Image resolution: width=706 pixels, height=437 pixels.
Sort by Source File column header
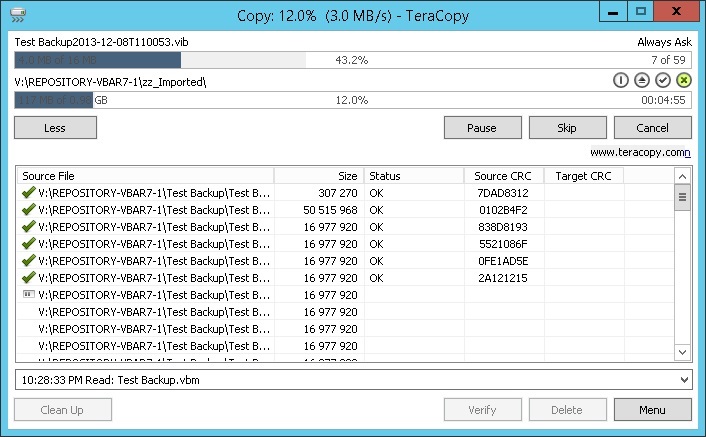point(145,176)
